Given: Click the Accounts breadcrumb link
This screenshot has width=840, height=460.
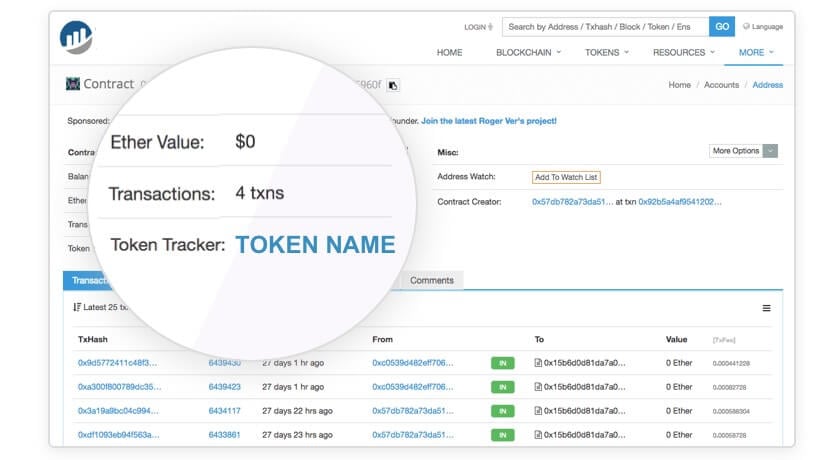Looking at the screenshot, I should [721, 85].
